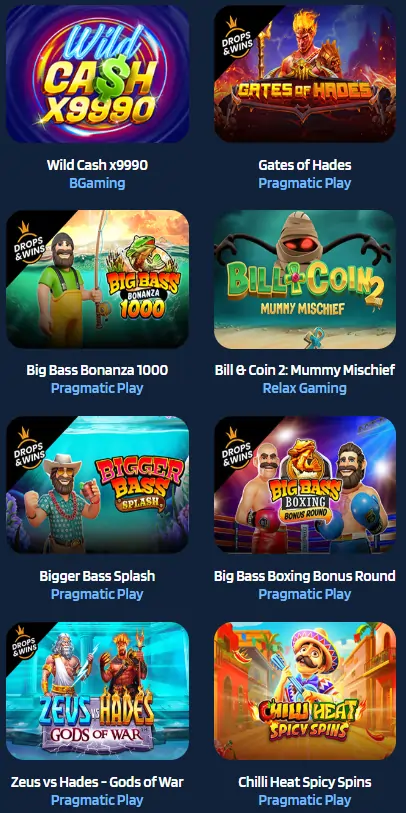
Task: Click the Wild Cash x9990 title text
Action: point(97,165)
